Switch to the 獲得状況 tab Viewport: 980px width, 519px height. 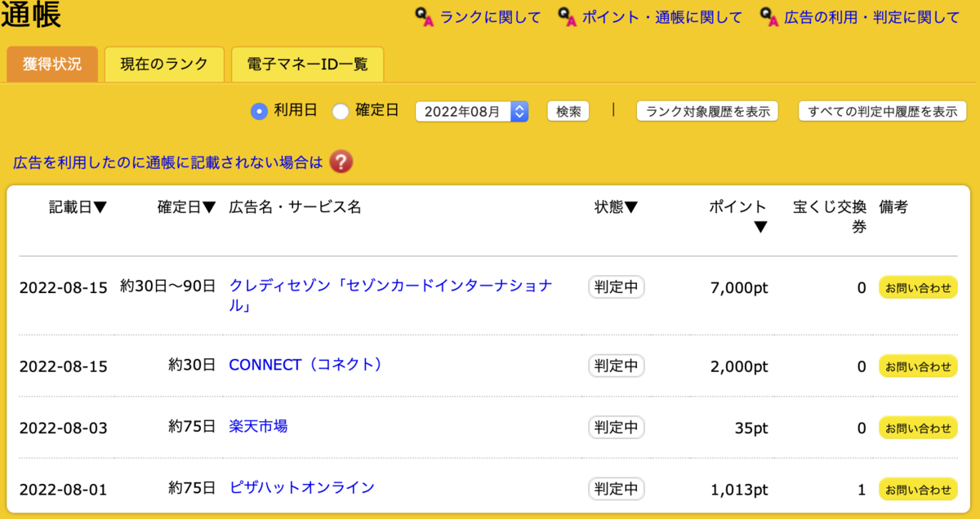tap(52, 64)
